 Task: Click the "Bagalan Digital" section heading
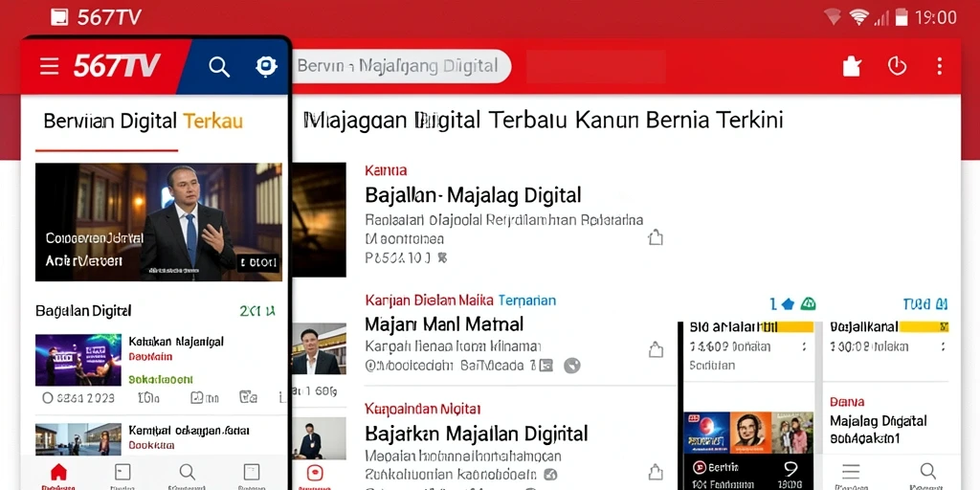[83, 311]
